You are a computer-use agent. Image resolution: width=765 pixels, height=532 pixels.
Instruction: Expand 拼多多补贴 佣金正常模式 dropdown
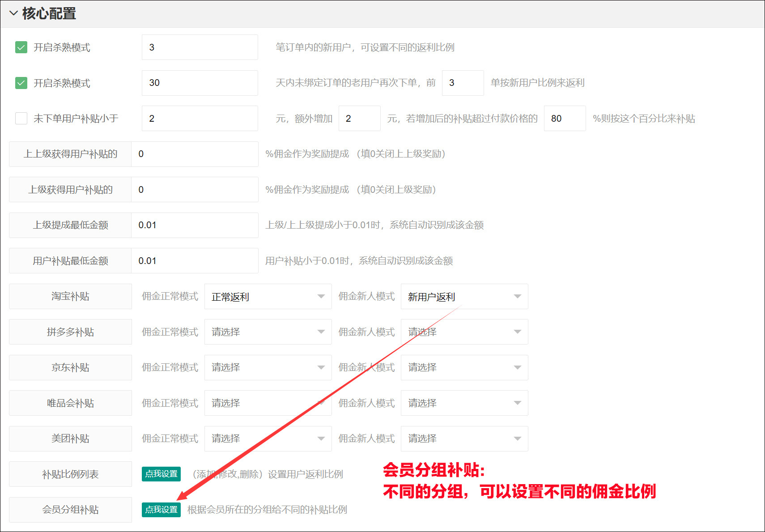(268, 332)
